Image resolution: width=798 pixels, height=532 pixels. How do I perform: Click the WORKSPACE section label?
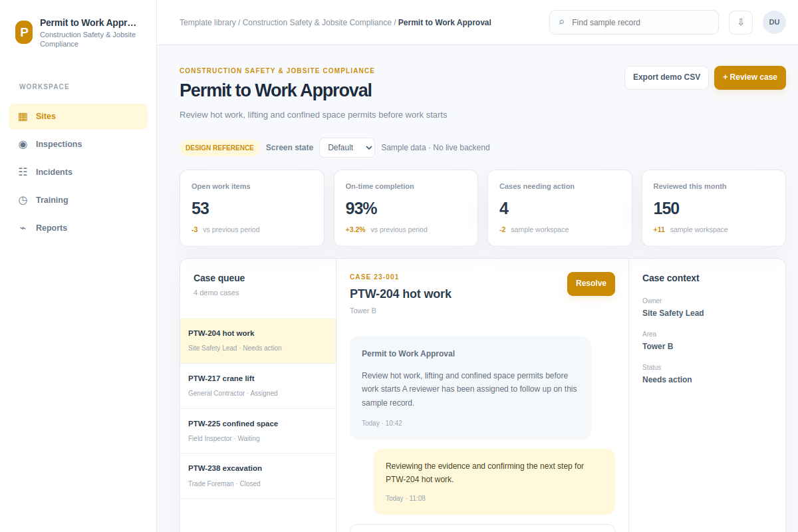45,87
